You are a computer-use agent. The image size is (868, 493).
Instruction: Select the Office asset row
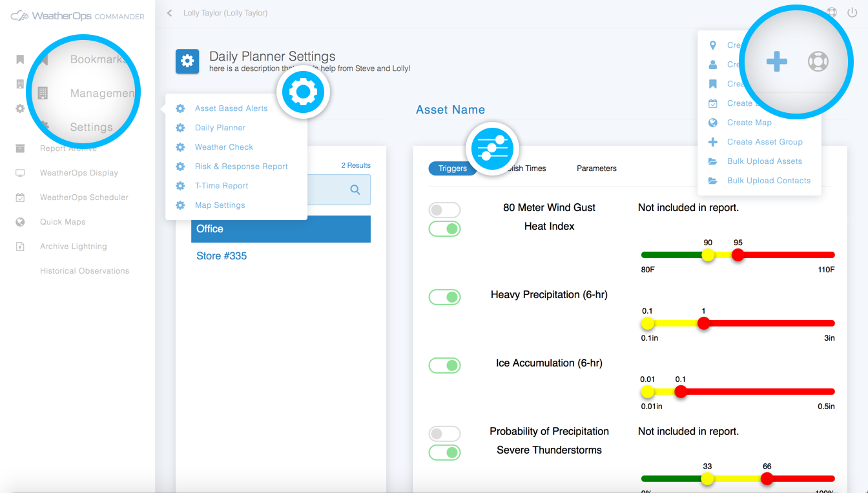(281, 229)
